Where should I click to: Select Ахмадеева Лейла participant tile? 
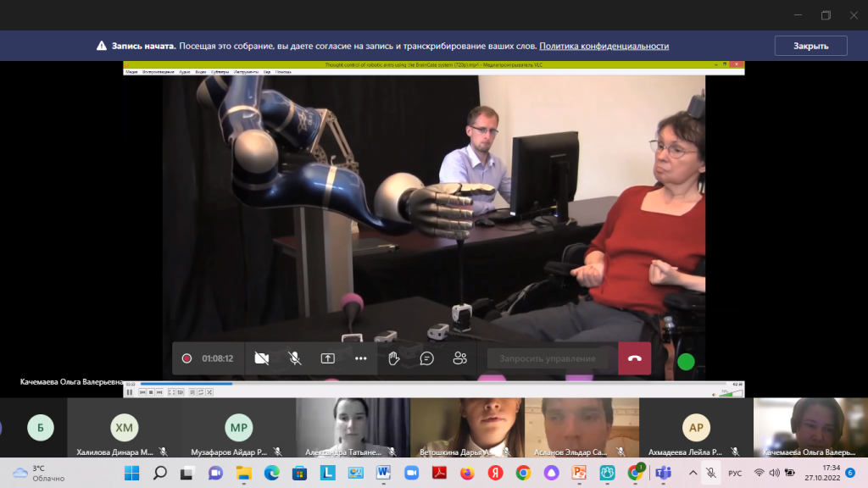[x=696, y=428]
